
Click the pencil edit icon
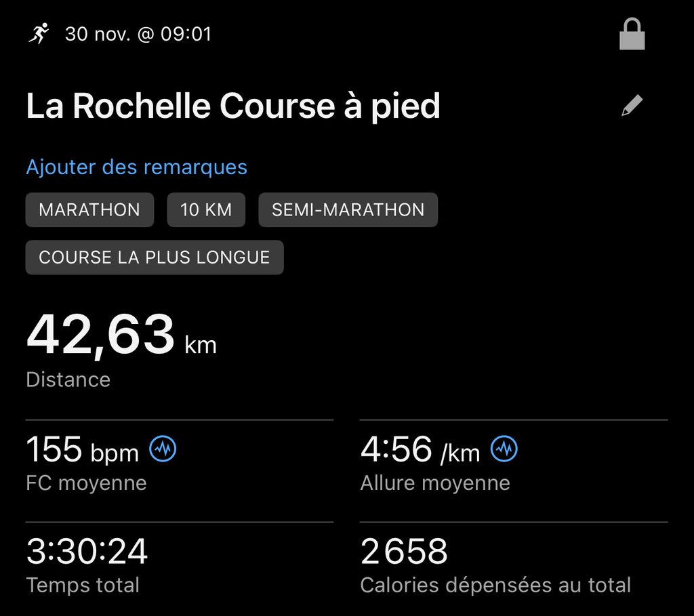tap(632, 106)
